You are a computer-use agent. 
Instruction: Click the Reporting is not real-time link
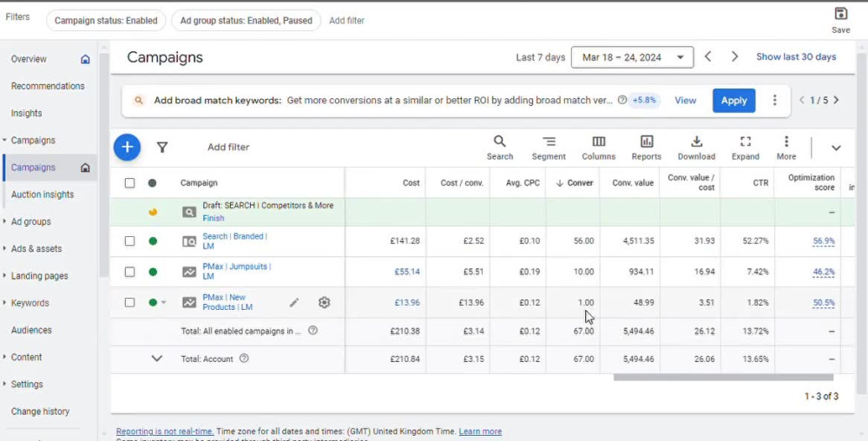click(165, 431)
